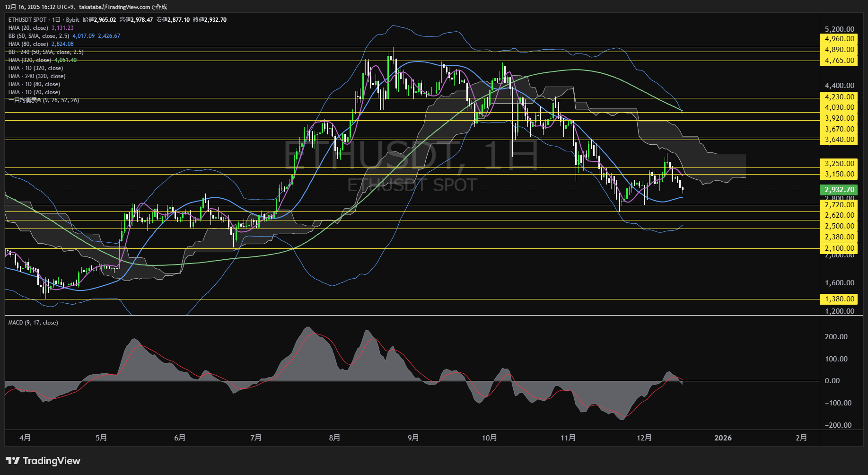
Task: Click the 2026 label on time axis
Action: pyautogui.click(x=722, y=438)
